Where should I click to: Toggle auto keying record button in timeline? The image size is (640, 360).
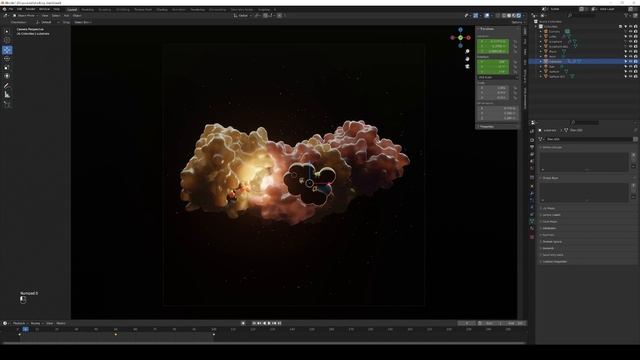tap(243, 323)
